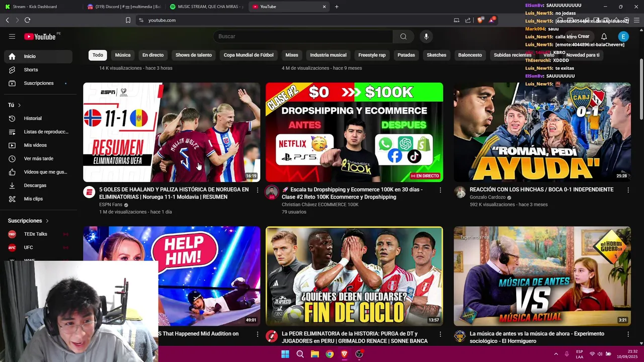Start voice search with the microphone icon

click(x=426, y=36)
